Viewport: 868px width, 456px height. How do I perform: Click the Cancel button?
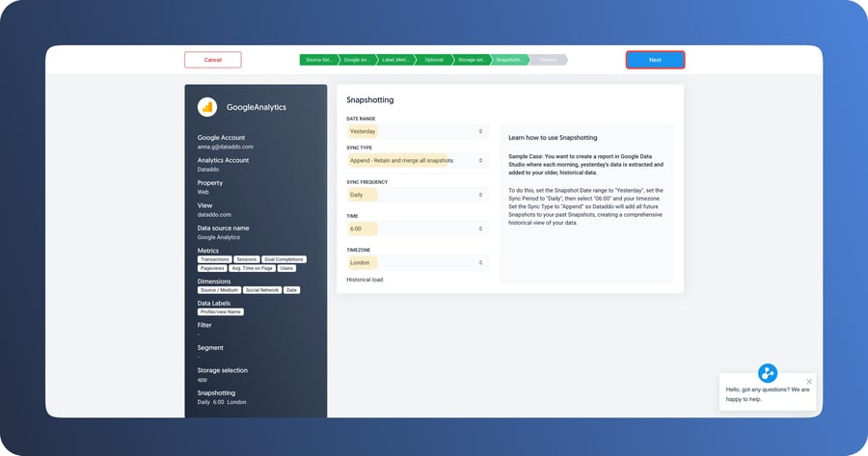coord(212,60)
